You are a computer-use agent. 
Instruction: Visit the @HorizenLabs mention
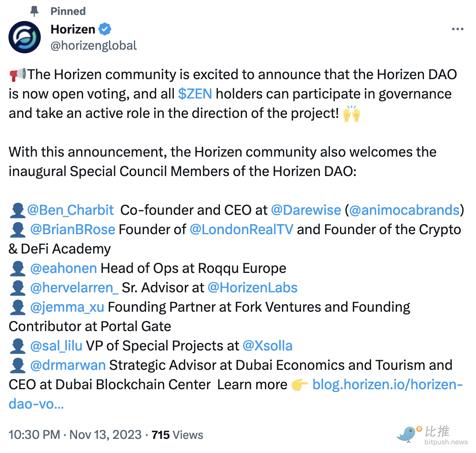pos(253,287)
